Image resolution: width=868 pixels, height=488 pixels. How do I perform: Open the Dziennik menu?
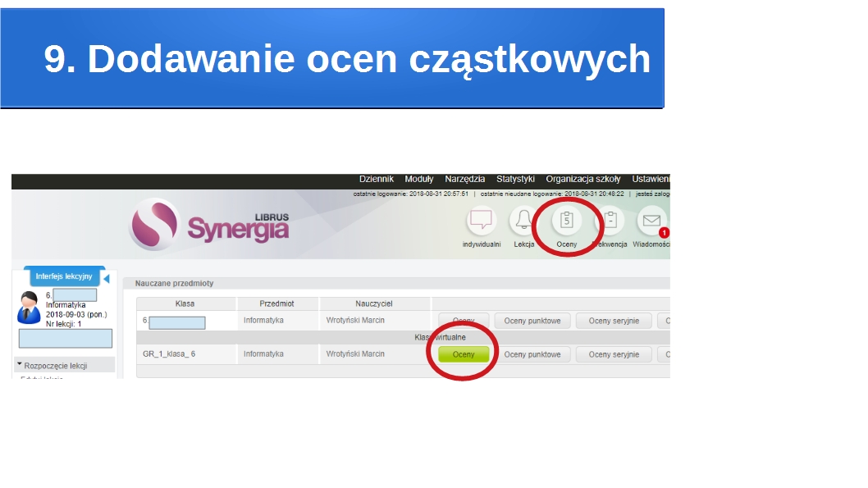(375, 179)
